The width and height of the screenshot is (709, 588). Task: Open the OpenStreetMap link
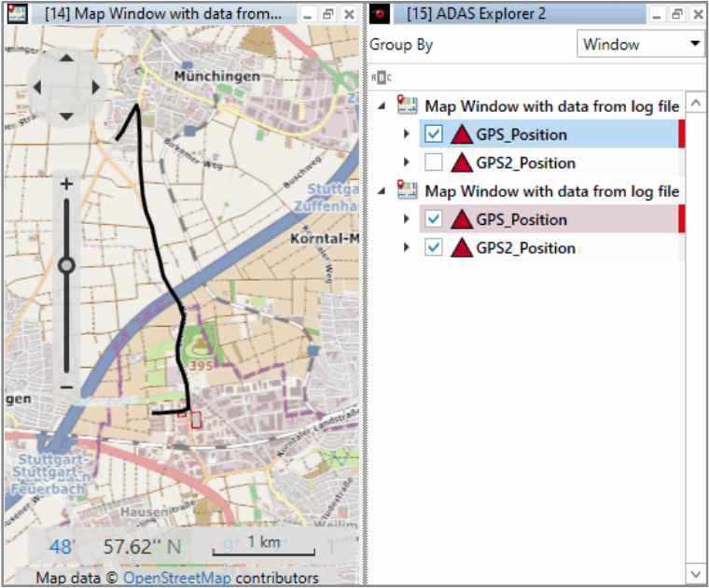(x=177, y=578)
